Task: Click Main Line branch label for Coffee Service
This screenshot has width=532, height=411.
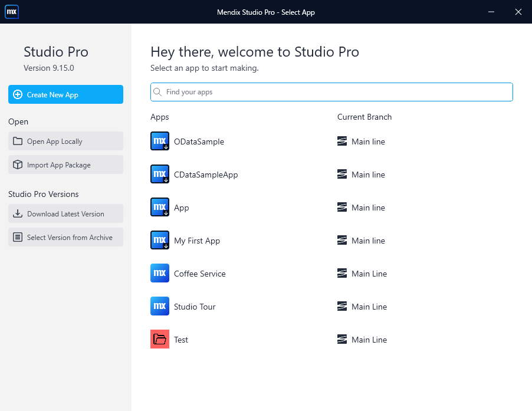Action: pos(369,274)
